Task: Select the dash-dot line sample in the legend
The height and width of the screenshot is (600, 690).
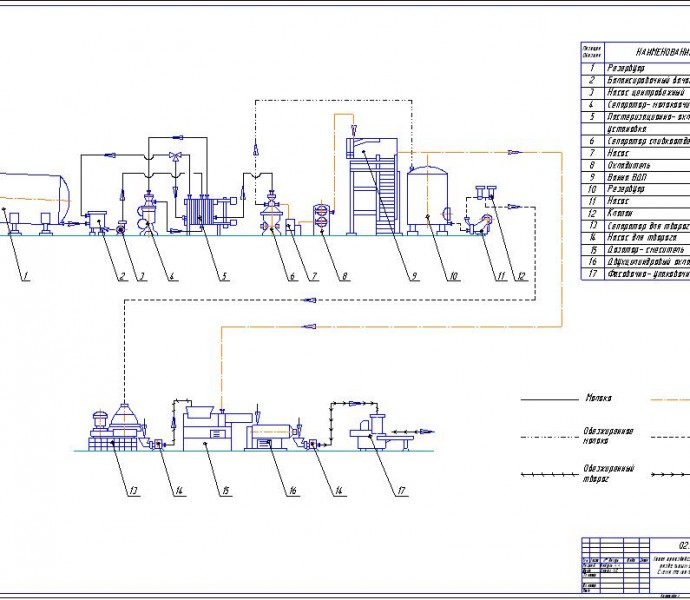Action: point(550,438)
